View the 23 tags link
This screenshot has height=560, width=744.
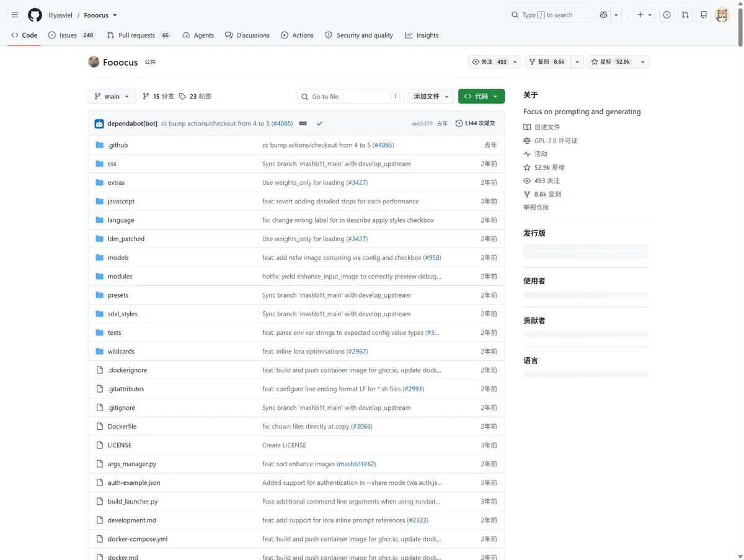pyautogui.click(x=195, y=96)
